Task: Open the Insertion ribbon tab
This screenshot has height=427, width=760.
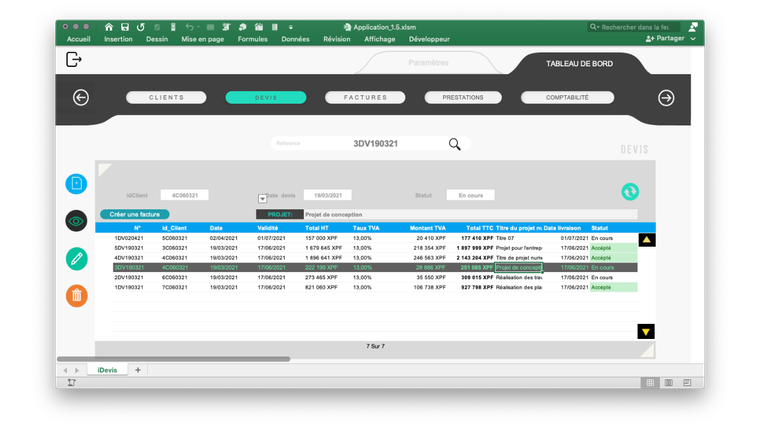Action: coord(118,39)
